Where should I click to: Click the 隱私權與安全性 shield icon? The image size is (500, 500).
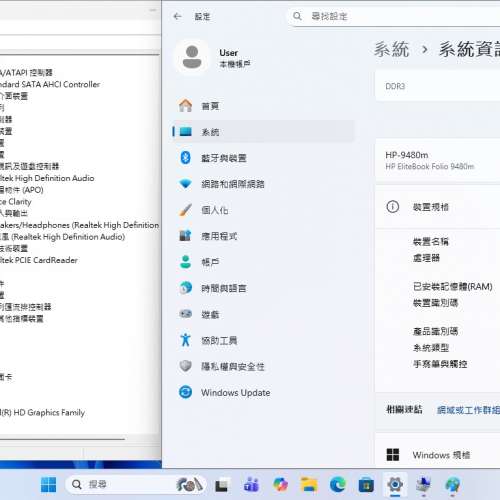click(185, 366)
